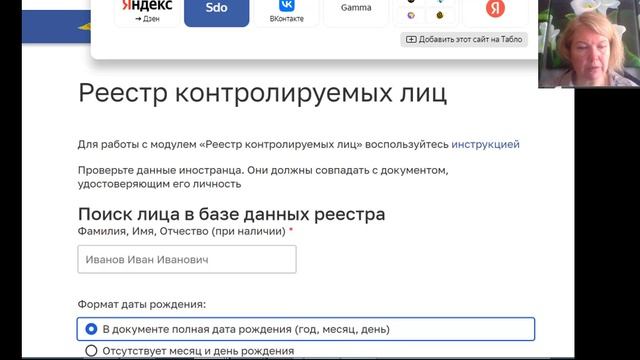Click 'Поиск лица в базе данных реестра' heading
This screenshot has width=640, height=360.
231,214
